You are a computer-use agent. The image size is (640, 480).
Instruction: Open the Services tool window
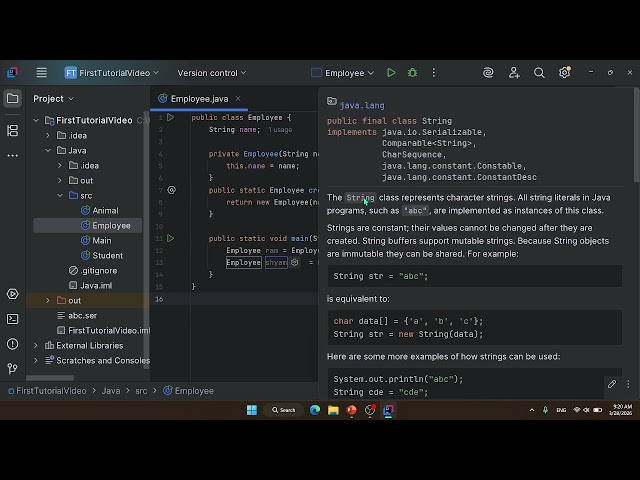pos(12,294)
